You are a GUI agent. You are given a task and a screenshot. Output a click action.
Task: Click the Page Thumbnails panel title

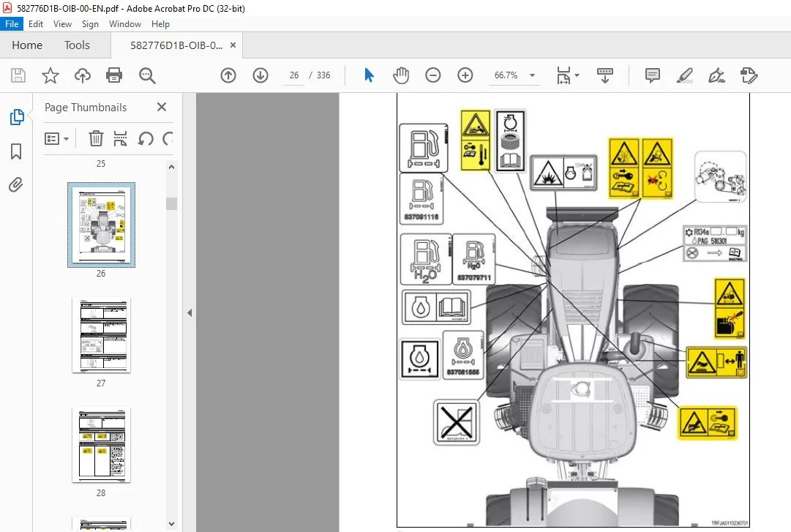86,108
